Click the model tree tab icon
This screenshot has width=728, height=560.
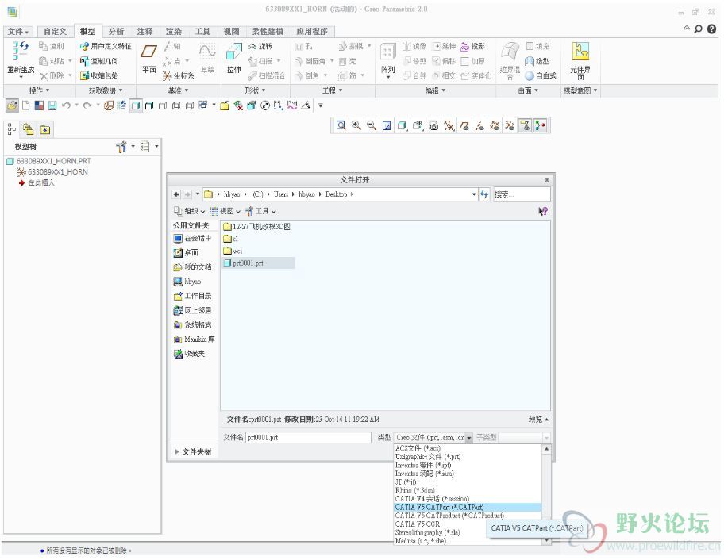click(12, 129)
